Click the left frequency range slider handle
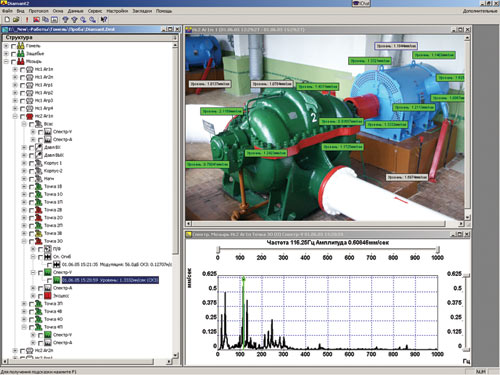The width and height of the screenshot is (500, 375). [218, 249]
